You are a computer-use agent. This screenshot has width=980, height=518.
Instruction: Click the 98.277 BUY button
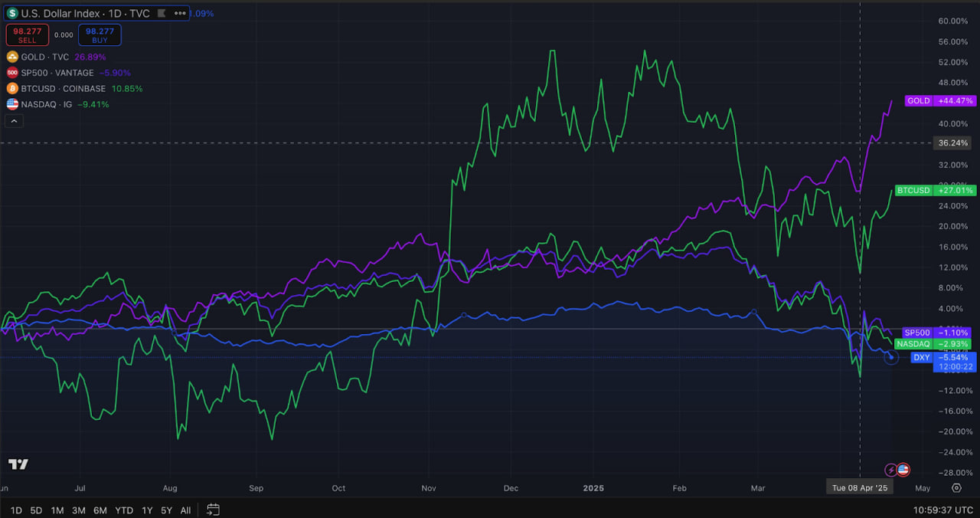click(x=99, y=34)
